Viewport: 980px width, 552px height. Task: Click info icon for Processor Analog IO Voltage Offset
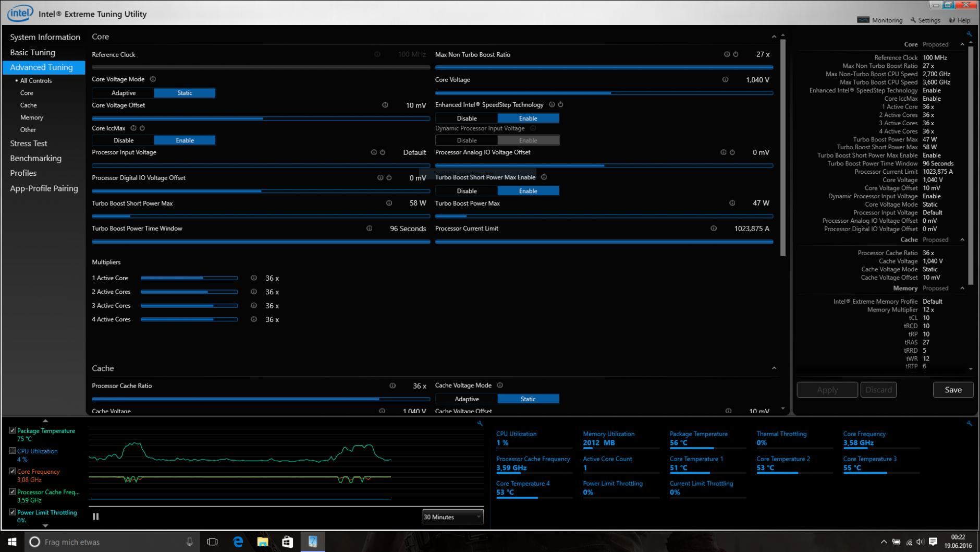(x=723, y=152)
